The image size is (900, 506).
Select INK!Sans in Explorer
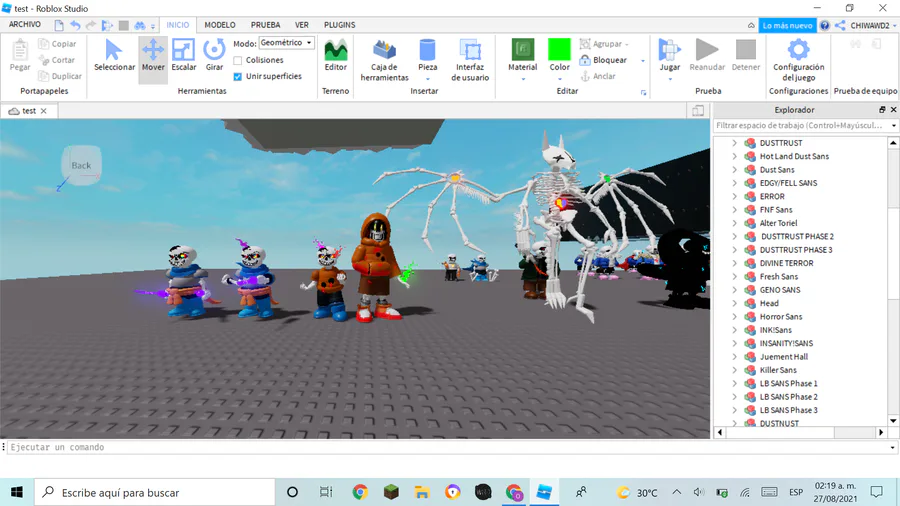[x=775, y=330]
